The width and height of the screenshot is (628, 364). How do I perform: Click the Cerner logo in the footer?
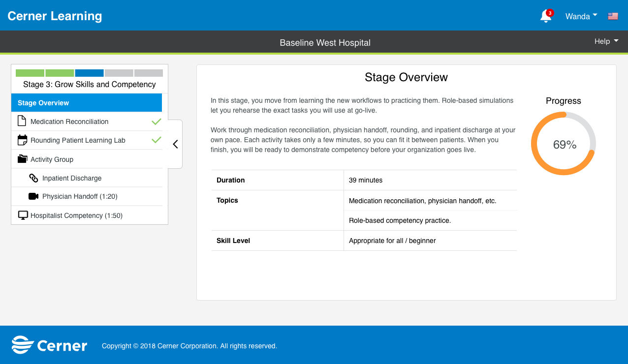click(49, 345)
